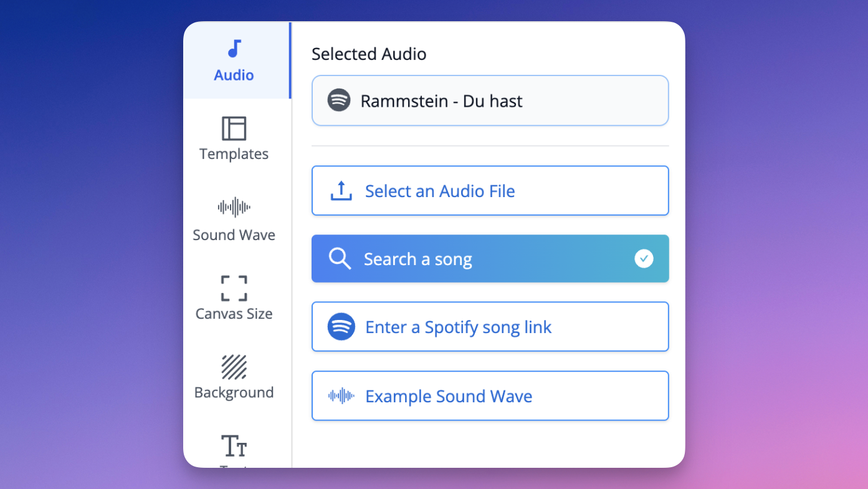
Task: Switch to the Templates tab label
Action: 234,154
